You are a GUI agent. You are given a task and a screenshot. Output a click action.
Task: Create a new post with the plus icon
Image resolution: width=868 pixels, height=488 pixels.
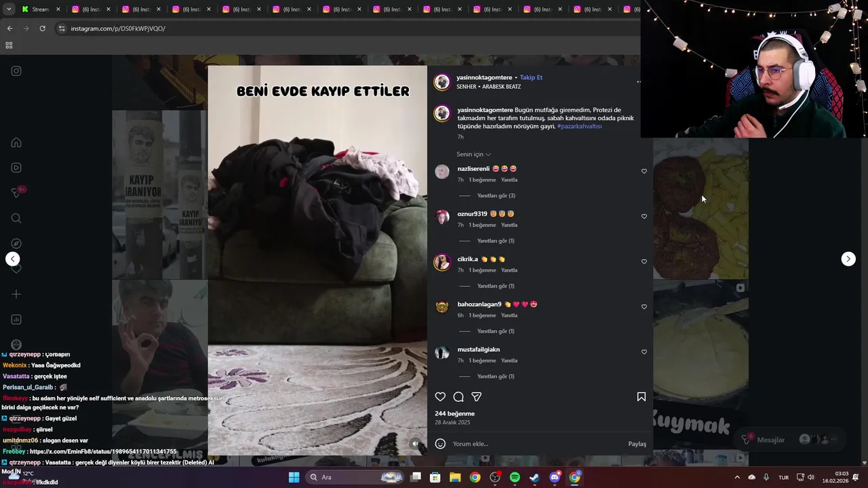[x=16, y=294]
